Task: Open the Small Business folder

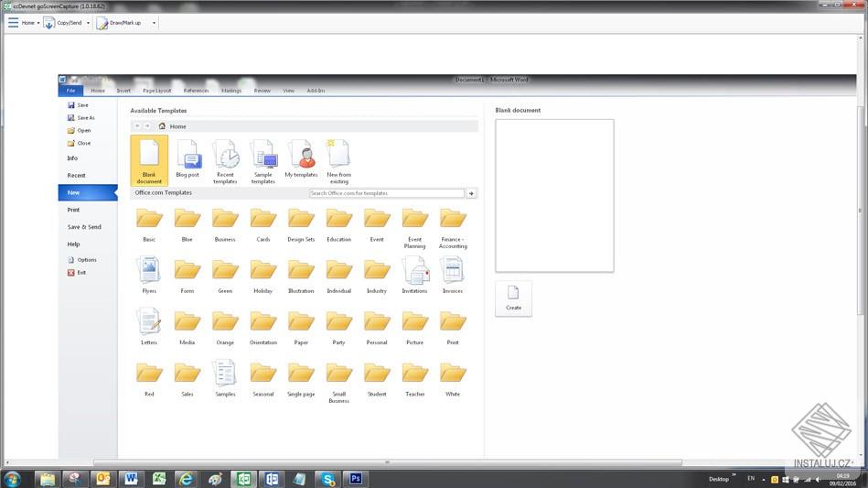Action: tap(338, 383)
